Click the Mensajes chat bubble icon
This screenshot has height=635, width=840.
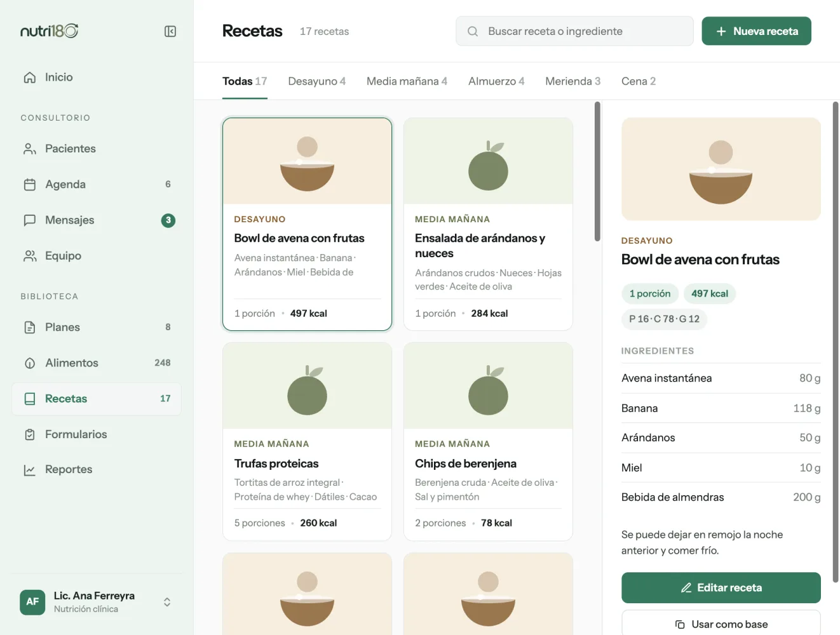tap(30, 220)
